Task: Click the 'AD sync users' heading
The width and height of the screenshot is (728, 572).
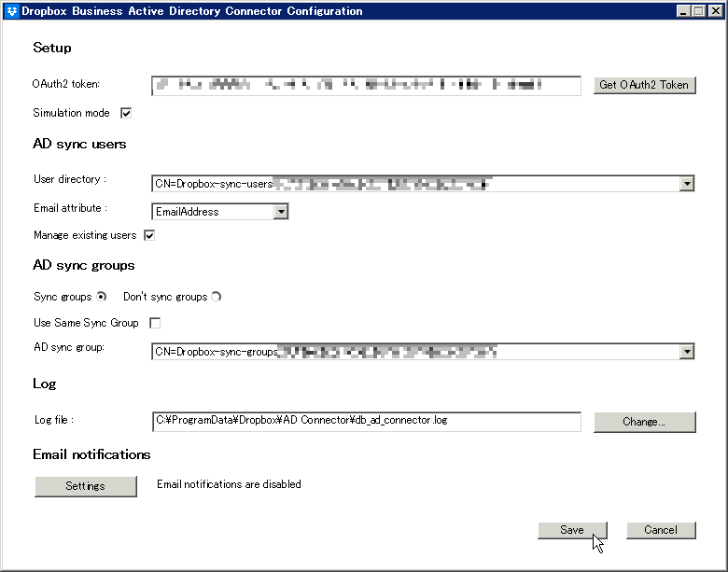Action: point(79,144)
